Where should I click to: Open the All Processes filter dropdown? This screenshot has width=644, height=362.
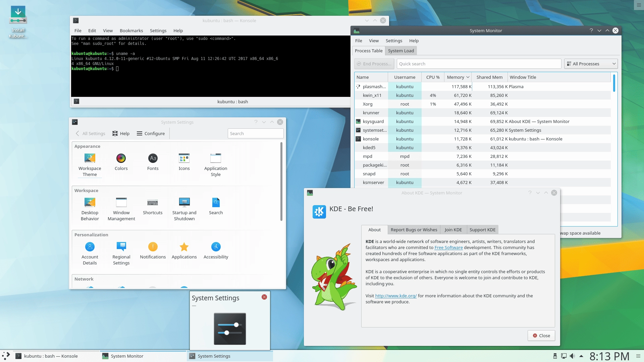point(591,64)
